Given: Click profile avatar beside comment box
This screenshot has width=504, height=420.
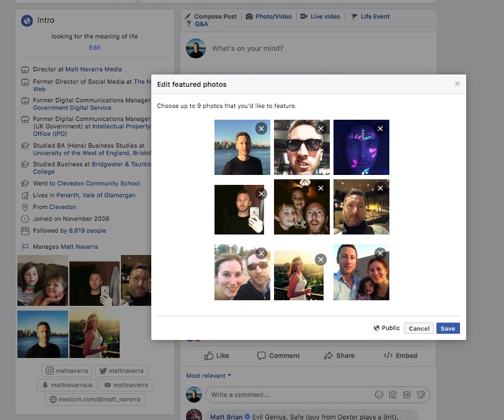Looking at the screenshot, I should click(194, 395).
